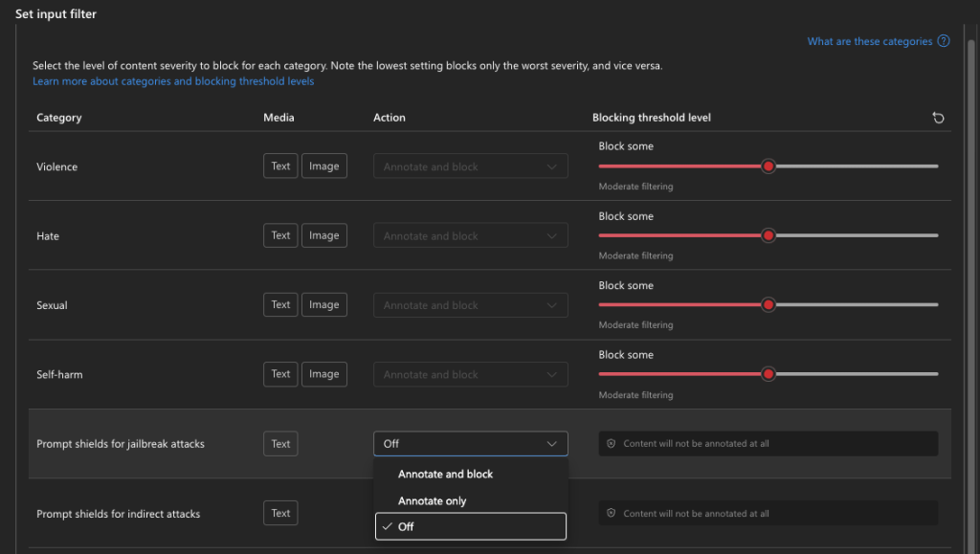Image resolution: width=980 pixels, height=554 pixels.
Task: Reset blocking threshold levels icon
Action: click(938, 118)
